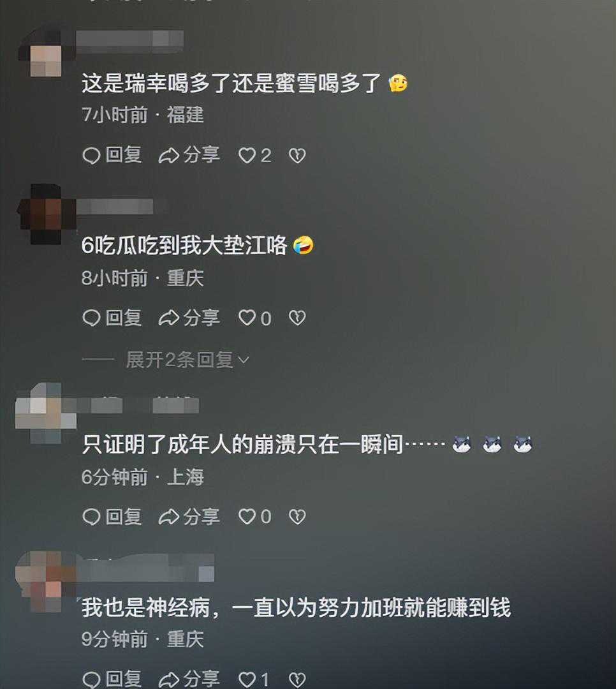This screenshot has height=689, width=616.
Task: Open the blurred username above 我也是神经病 comment
Action: (x=145, y=568)
